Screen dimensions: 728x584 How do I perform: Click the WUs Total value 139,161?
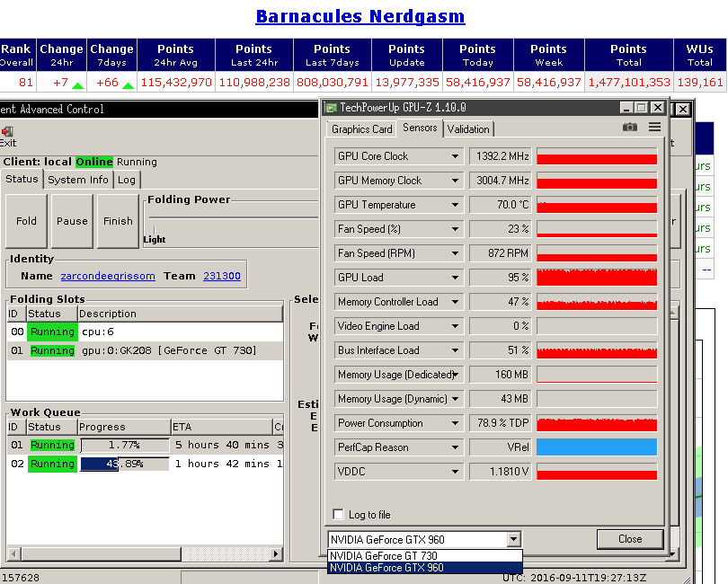point(700,82)
